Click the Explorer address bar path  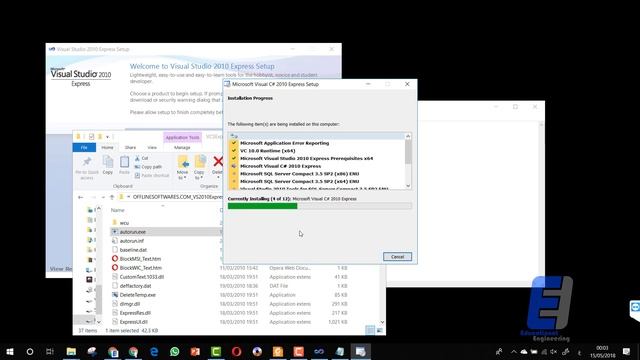tap(178, 197)
